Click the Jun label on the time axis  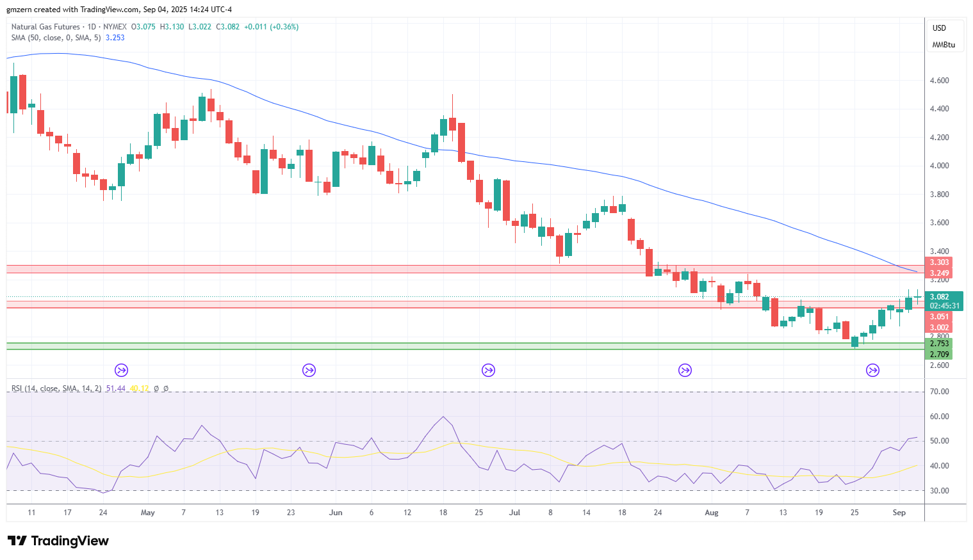pos(336,513)
